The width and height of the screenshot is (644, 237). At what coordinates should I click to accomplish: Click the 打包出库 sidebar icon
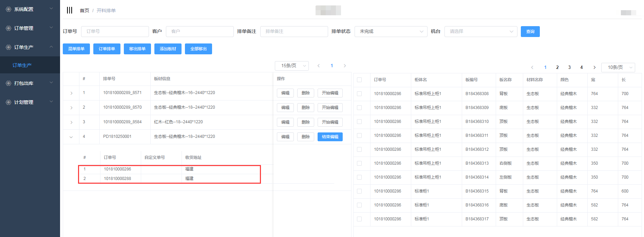(x=8, y=83)
